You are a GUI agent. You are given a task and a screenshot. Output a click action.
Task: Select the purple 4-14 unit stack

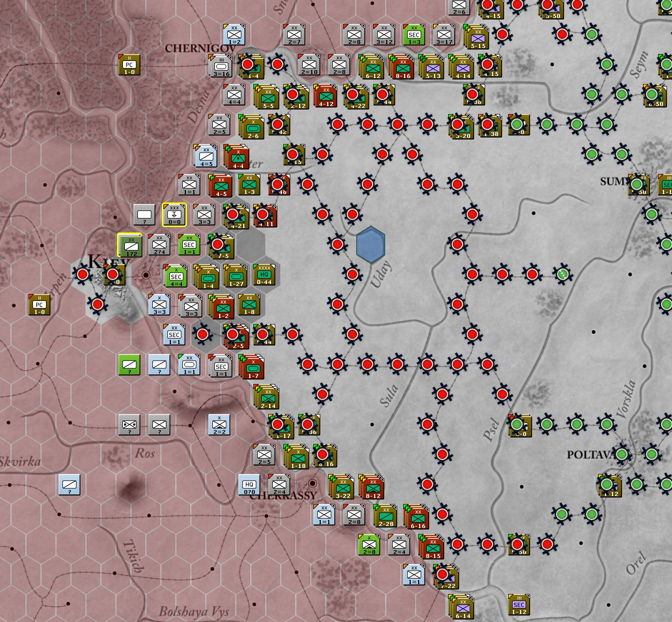pyautogui.click(x=461, y=66)
